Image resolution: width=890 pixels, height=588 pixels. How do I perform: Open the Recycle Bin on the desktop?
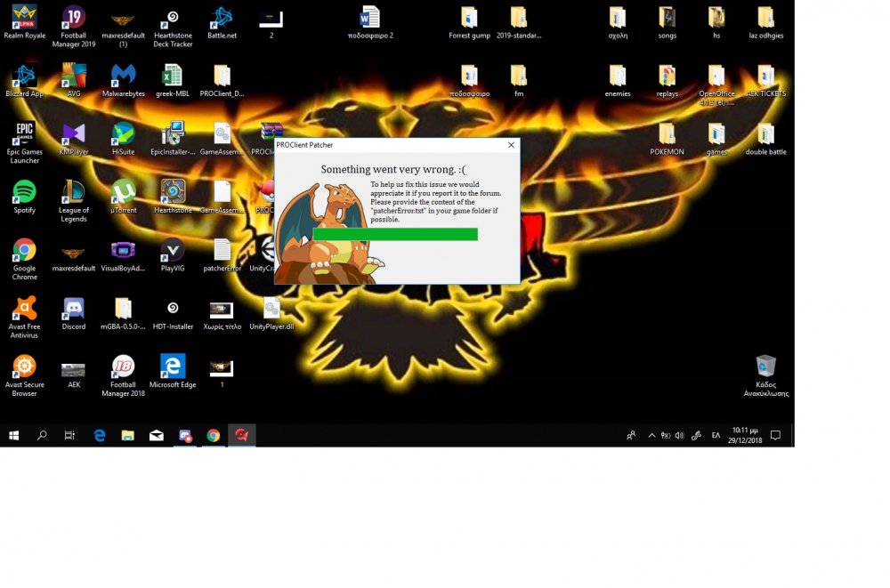click(x=765, y=366)
